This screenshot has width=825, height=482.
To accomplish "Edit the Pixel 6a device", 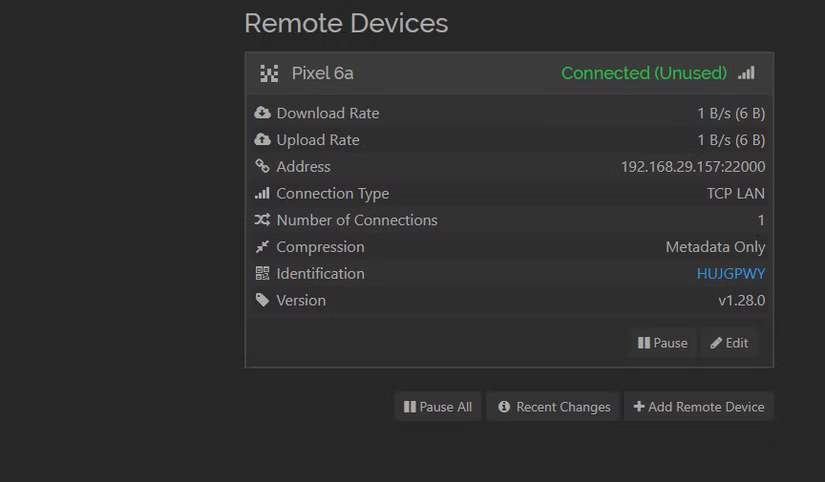I will (x=729, y=343).
